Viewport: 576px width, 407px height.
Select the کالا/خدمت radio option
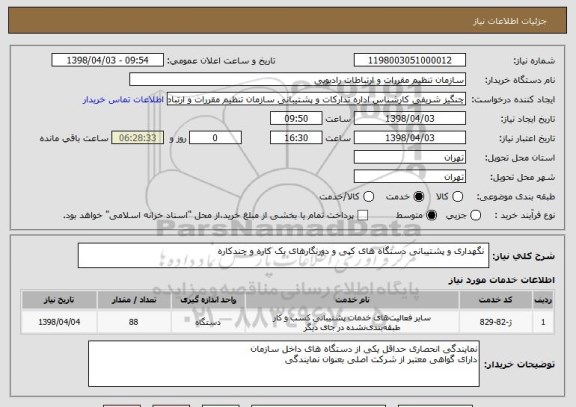pyautogui.click(x=368, y=197)
